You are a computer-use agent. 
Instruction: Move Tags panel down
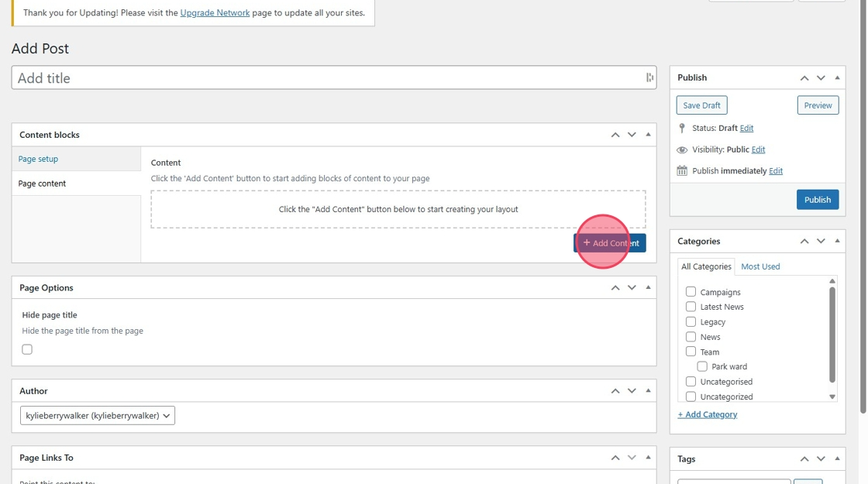pos(821,459)
